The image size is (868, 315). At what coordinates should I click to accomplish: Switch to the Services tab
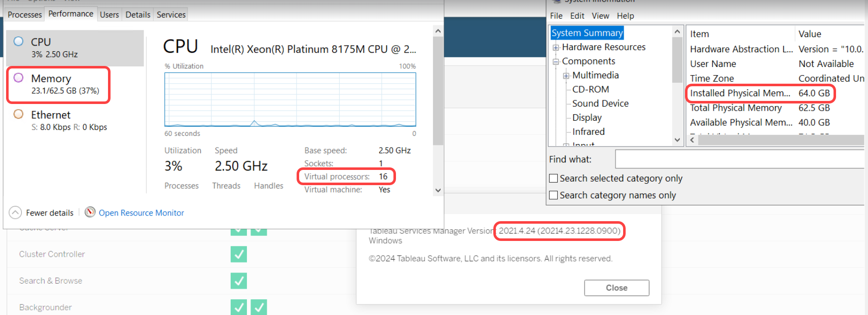(x=171, y=15)
